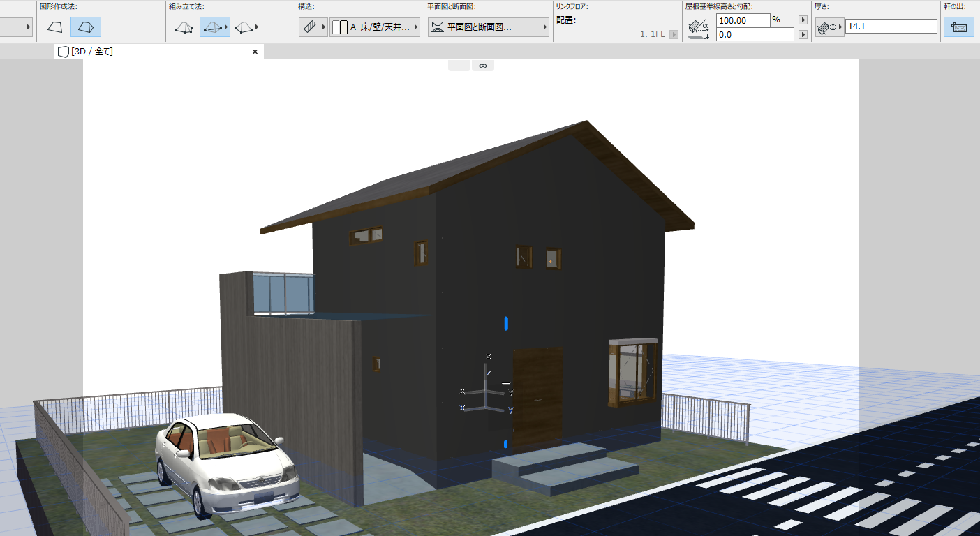Click the roof thickness icon button
Viewport: 980px width, 536px height.
tap(829, 28)
